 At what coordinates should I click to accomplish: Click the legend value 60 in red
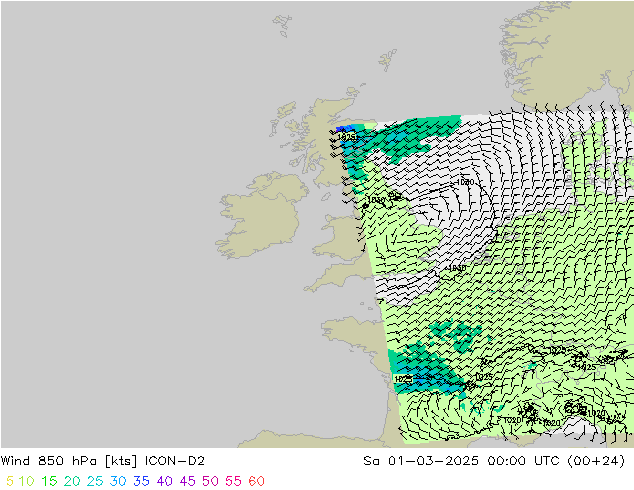pos(257,481)
